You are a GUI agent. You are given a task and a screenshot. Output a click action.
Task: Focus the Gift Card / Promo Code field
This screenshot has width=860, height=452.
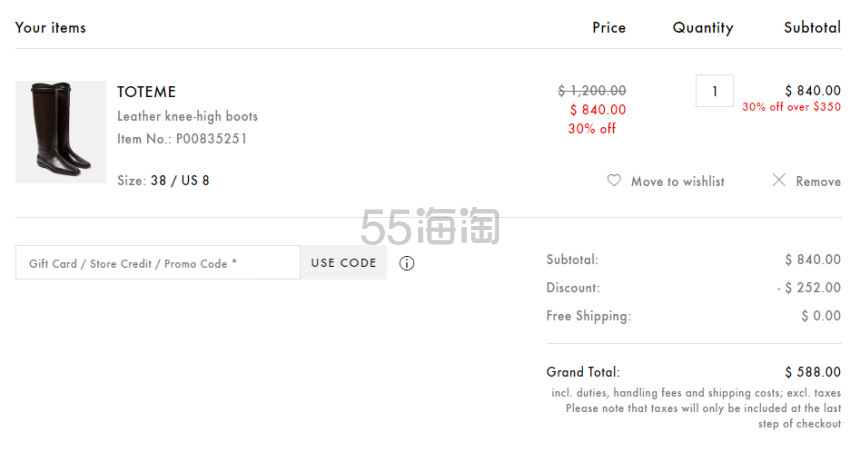click(x=157, y=263)
